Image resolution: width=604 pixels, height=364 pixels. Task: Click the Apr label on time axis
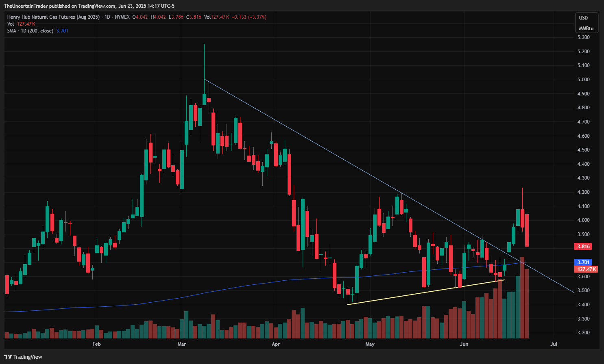(x=276, y=344)
